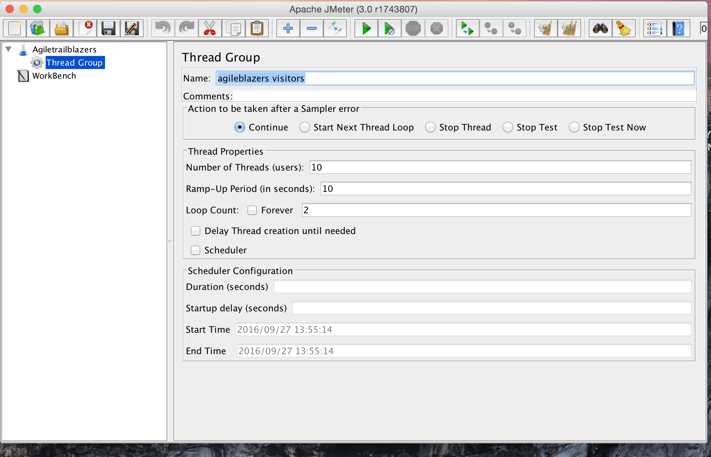Open the Function helper dialog icon
This screenshot has height=457, width=711.
tap(654, 28)
